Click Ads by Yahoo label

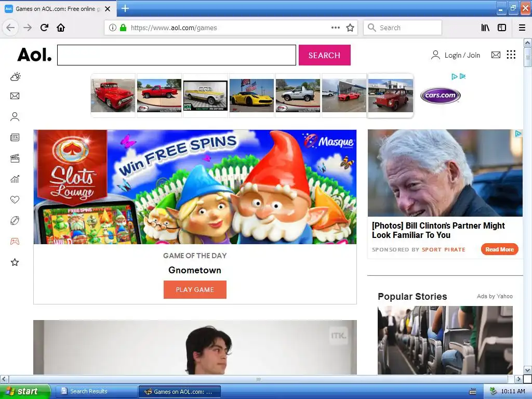(x=495, y=296)
